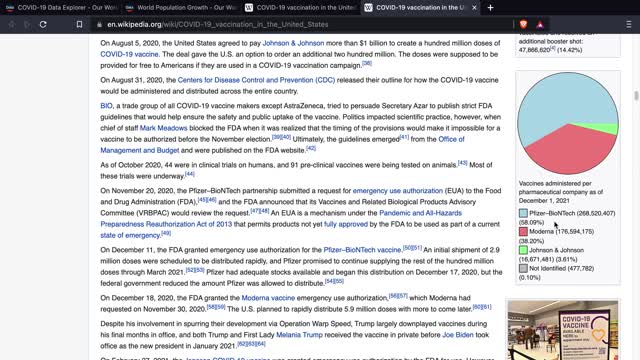Viewport: 640px width, 360px height.
Task: Switch to World Population Growth tab
Action: pos(181,7)
